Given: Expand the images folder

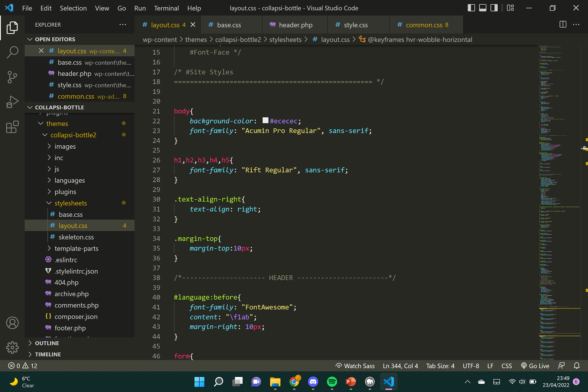Looking at the screenshot, I should pyautogui.click(x=49, y=146).
